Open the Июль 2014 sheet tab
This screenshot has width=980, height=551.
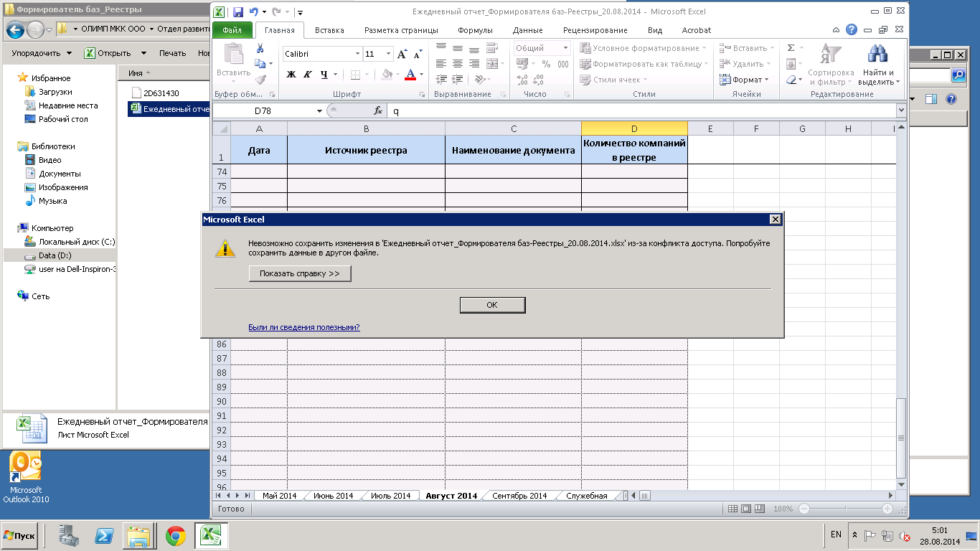click(390, 496)
